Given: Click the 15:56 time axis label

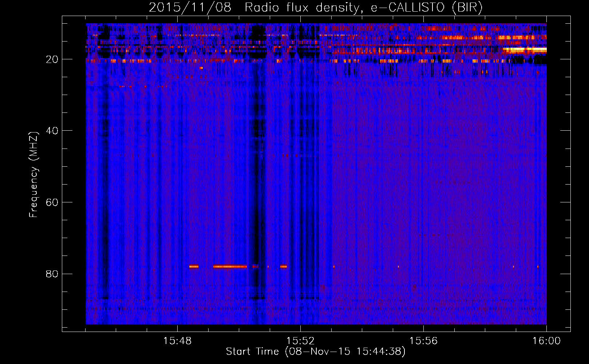Looking at the screenshot, I should (423, 341).
